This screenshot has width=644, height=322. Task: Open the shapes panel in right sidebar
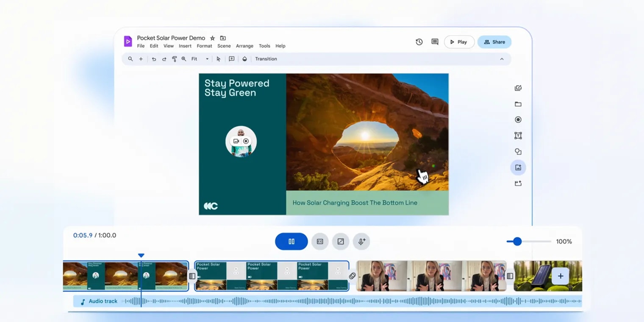pos(518,152)
